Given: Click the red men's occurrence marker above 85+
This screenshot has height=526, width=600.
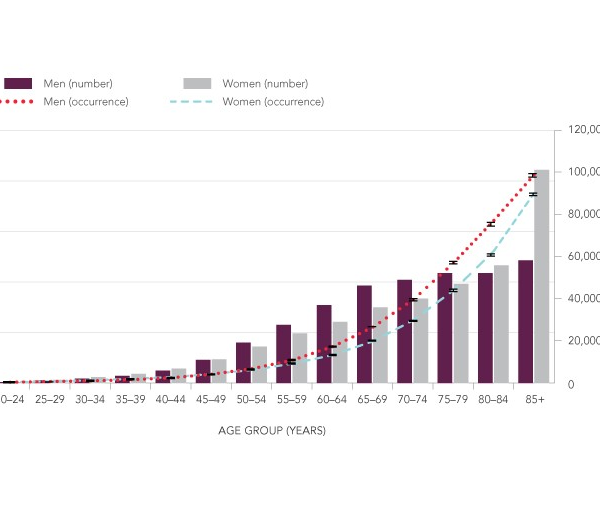Looking at the screenshot, I should [x=533, y=176].
